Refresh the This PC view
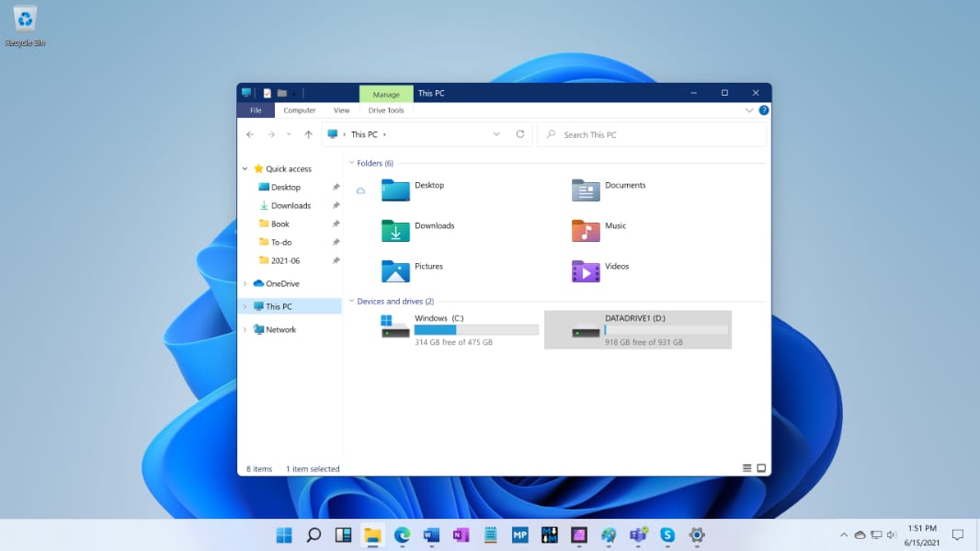The height and width of the screenshot is (551, 980). pyautogui.click(x=519, y=133)
